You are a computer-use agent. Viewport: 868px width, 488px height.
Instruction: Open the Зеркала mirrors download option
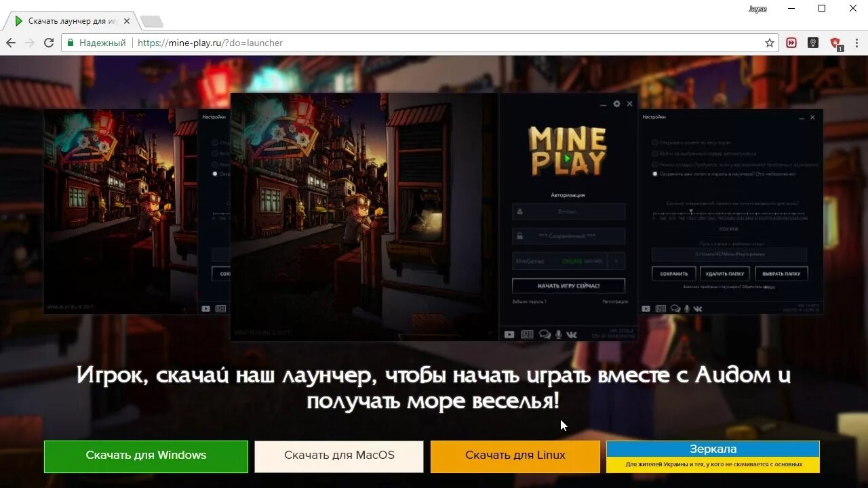[x=713, y=456]
